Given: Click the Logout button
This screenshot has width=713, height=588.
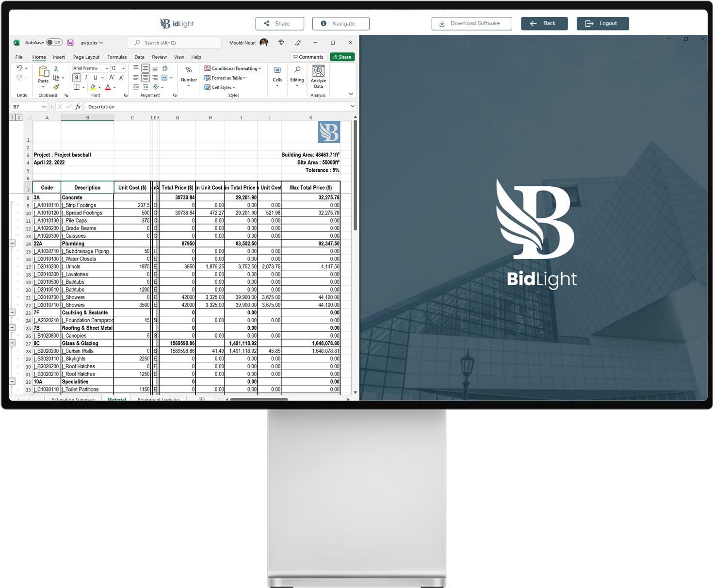Looking at the screenshot, I should (603, 23).
